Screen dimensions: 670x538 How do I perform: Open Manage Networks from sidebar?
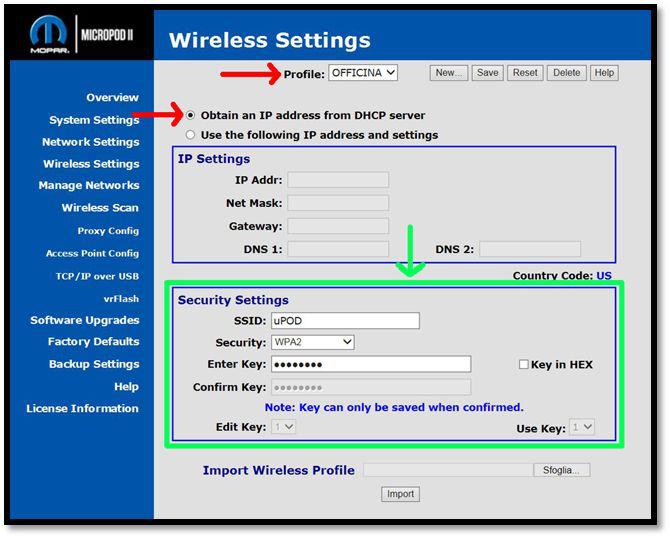click(x=89, y=186)
